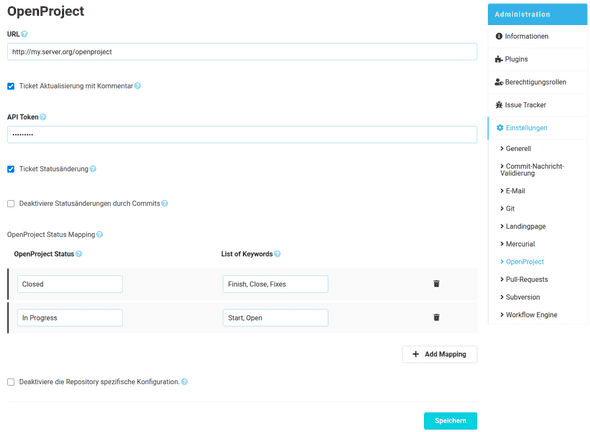Click the info icon of Informationen
This screenshot has height=432, width=590.
[x=499, y=36]
